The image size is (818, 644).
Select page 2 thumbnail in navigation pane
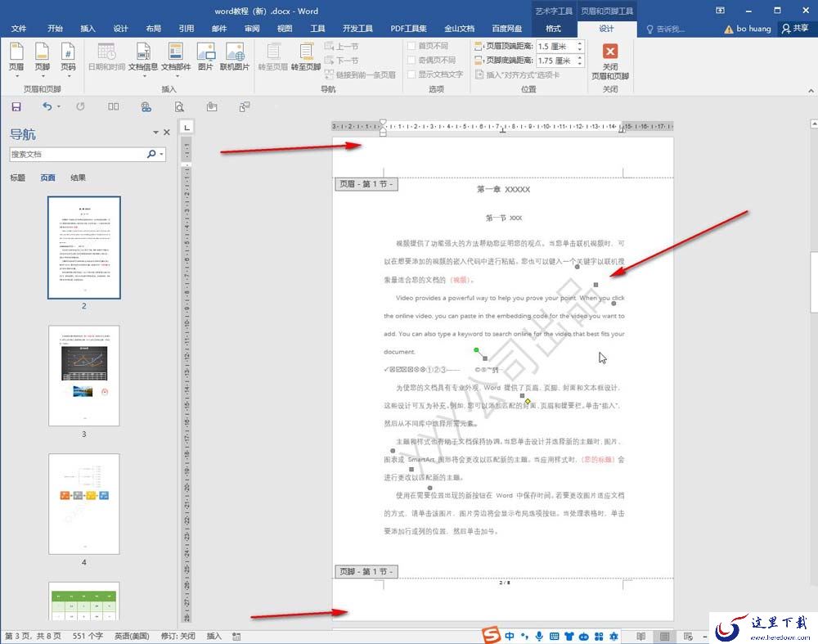[84, 247]
